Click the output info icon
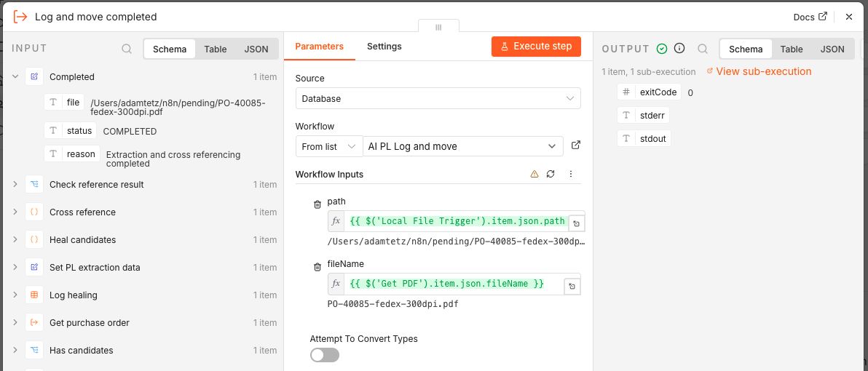Viewport: 868px width, 371px height. [679, 49]
